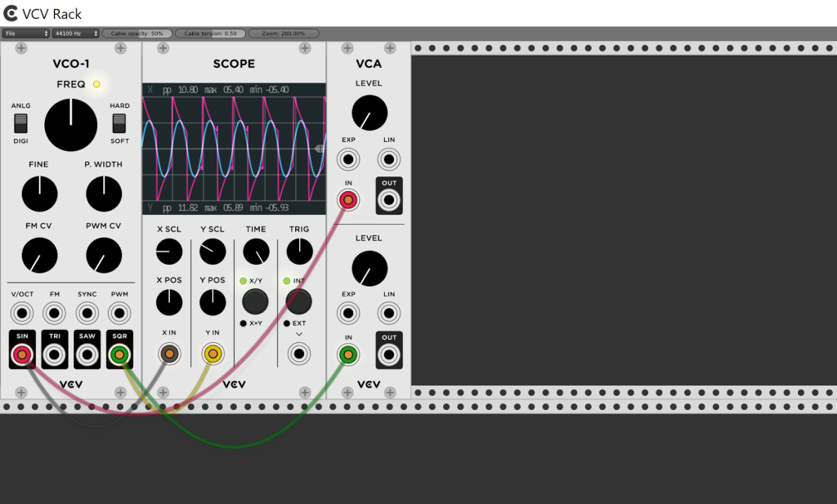The width and height of the screenshot is (837, 504).
Task: Toggle the ANLG/DIGI switch on VCO-1
Action: click(x=21, y=123)
